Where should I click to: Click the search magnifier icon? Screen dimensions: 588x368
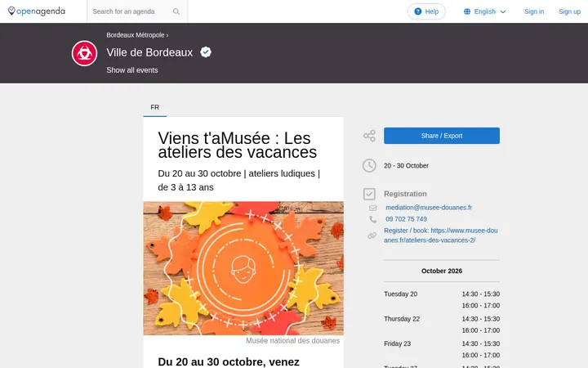pos(176,11)
